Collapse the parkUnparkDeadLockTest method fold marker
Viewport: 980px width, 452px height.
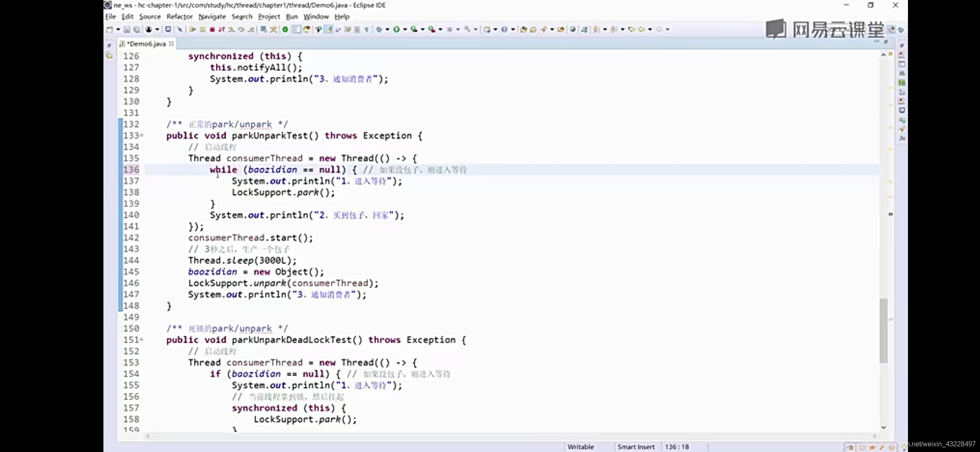tap(142, 339)
